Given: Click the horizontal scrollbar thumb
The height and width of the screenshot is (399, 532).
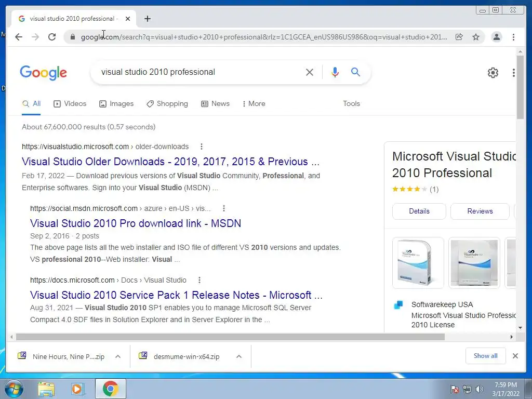Looking at the screenshot, I should [230, 337].
